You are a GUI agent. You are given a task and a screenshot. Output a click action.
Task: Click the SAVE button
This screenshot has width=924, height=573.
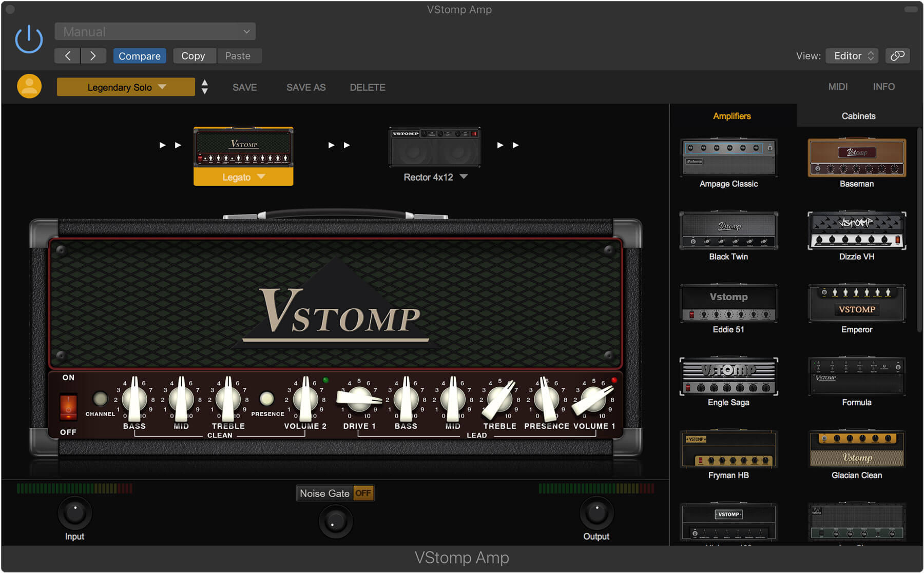244,87
